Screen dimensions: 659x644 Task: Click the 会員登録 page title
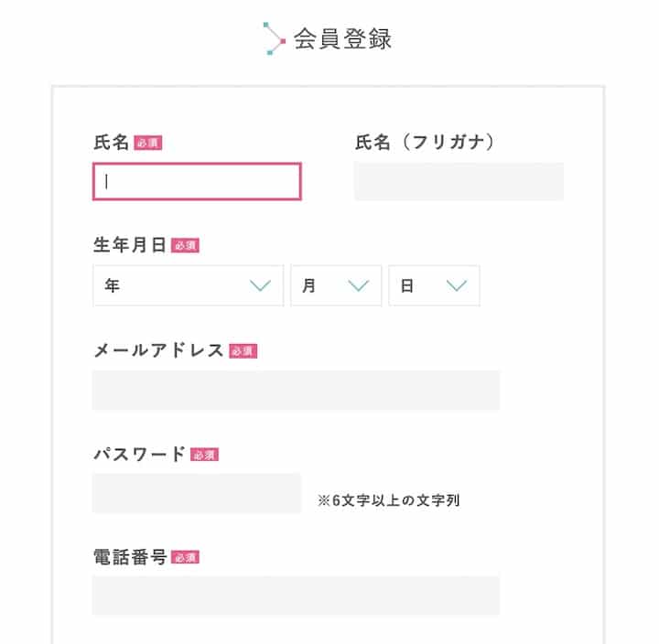342,39
